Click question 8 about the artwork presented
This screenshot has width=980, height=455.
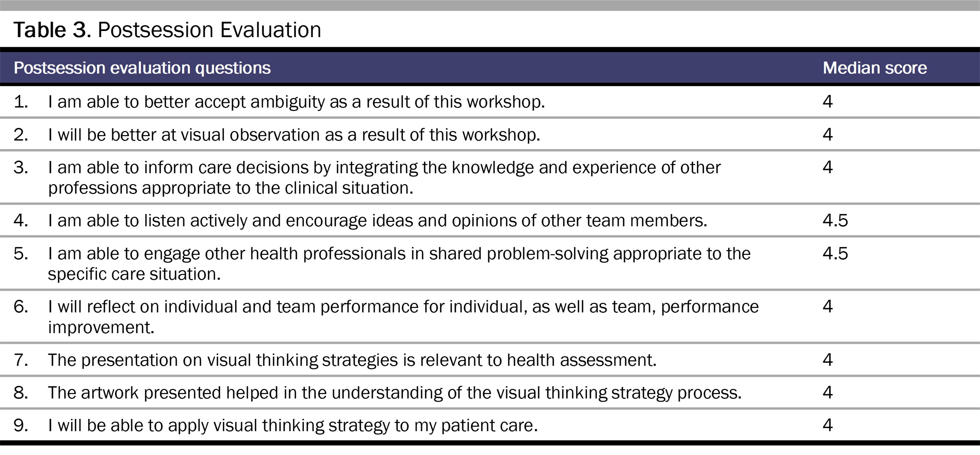click(395, 393)
